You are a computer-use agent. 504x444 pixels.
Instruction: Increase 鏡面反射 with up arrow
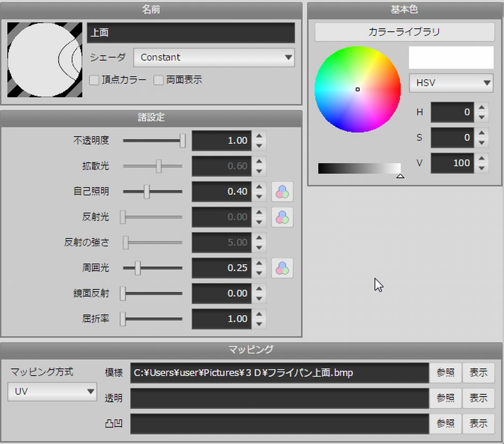tap(259, 289)
